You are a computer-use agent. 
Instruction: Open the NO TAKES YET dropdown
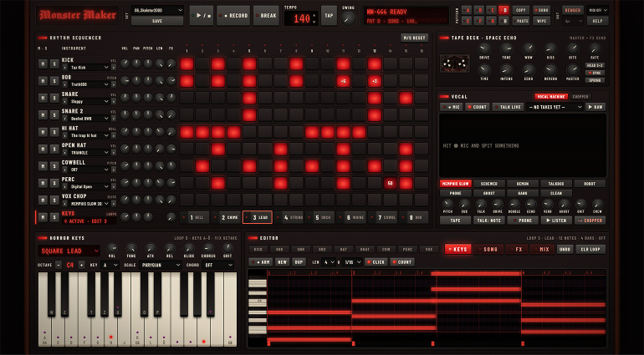pos(555,107)
